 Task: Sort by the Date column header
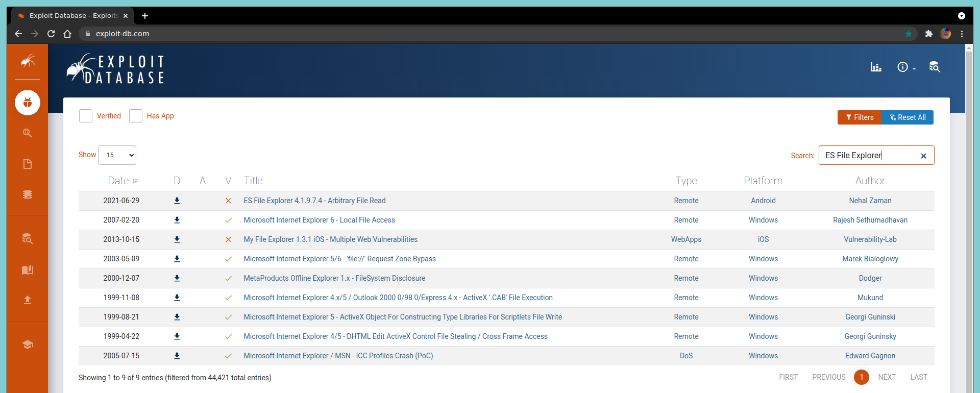(x=122, y=181)
